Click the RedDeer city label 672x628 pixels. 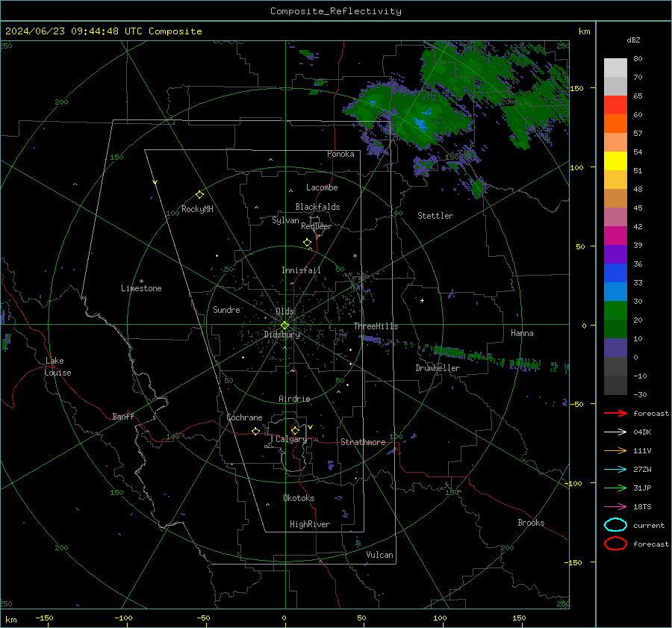pos(317,226)
